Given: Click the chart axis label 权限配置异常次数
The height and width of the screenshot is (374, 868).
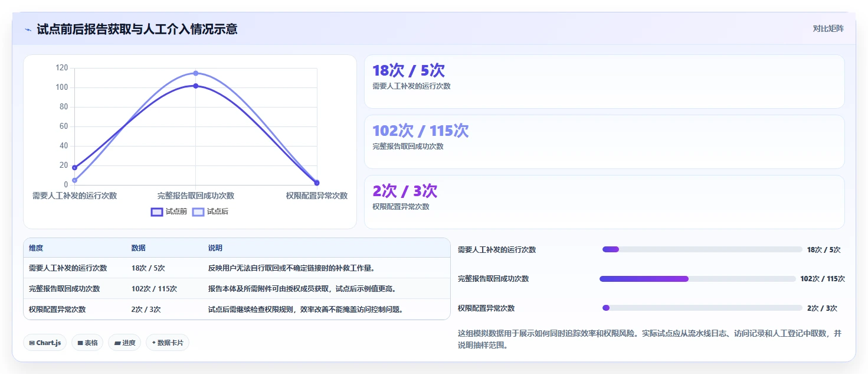Looking at the screenshot, I should coord(317,196).
